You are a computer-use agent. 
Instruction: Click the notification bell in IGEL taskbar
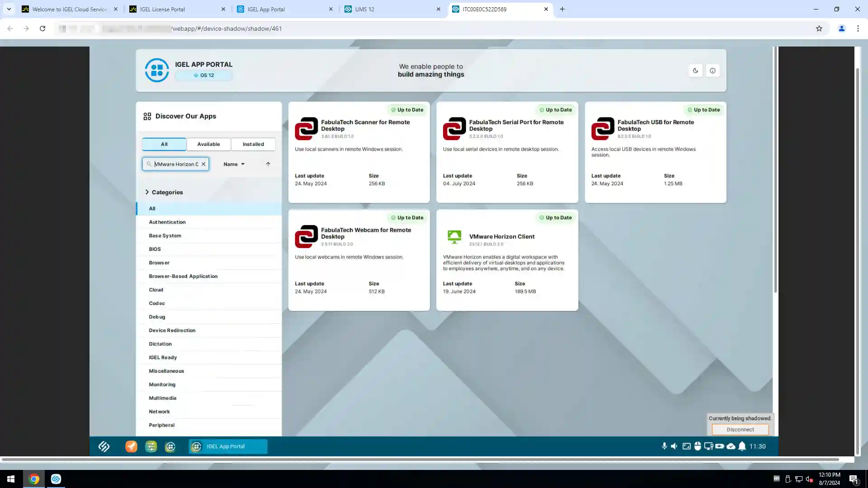[x=742, y=446]
